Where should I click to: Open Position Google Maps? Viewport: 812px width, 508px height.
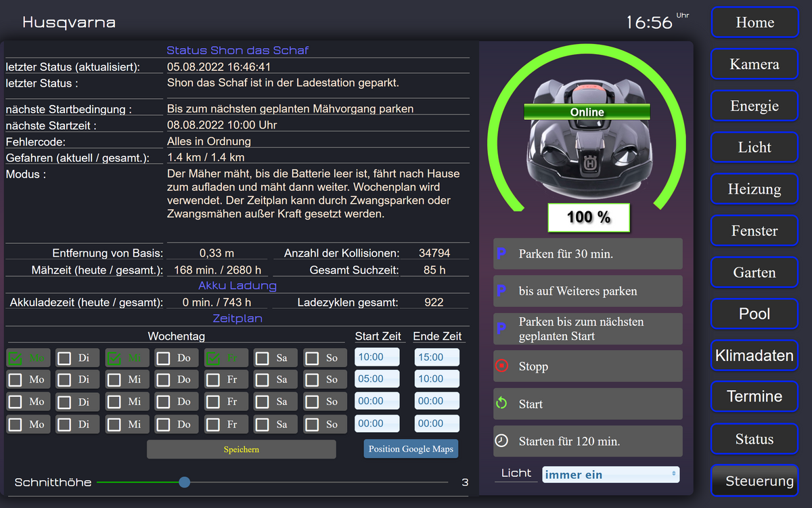[411, 449]
